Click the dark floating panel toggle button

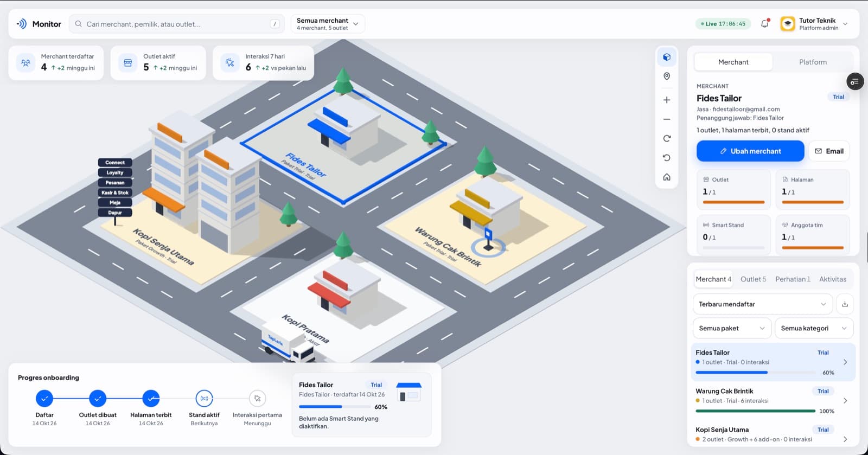855,81
